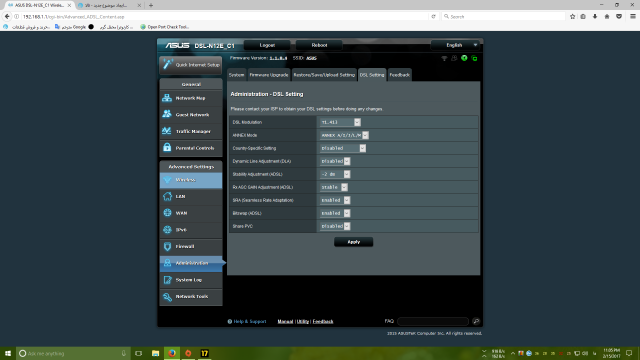This screenshot has height=360, width=640.
Task: Switch to System tab
Action: coord(236,75)
